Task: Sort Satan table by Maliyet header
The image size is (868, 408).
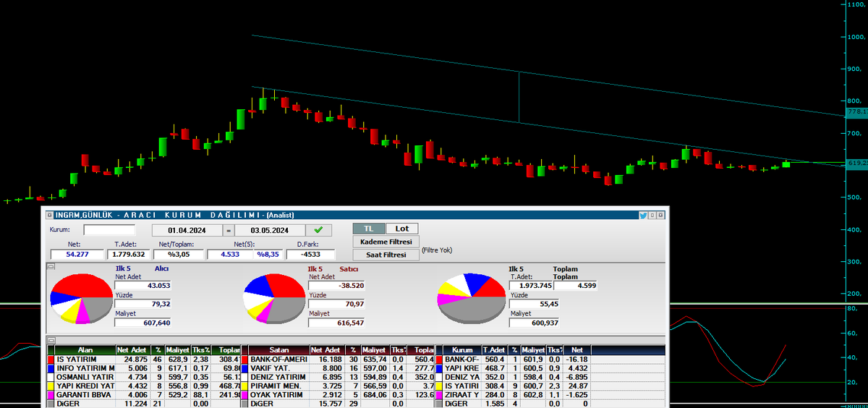Action: coord(375,349)
